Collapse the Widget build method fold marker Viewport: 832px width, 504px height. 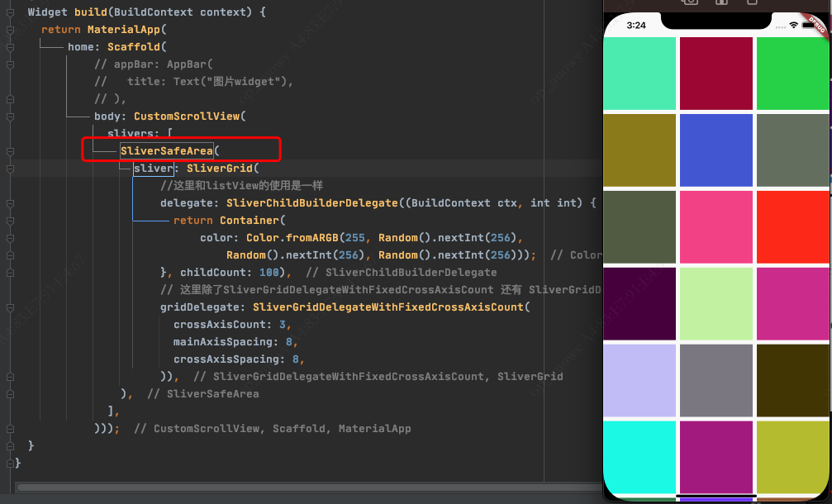pyautogui.click(x=10, y=12)
